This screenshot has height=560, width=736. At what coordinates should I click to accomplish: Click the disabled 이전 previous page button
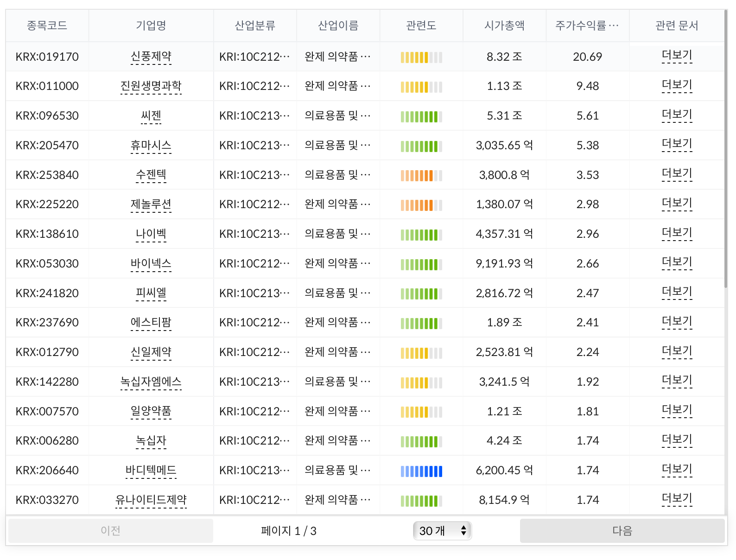[x=111, y=531]
